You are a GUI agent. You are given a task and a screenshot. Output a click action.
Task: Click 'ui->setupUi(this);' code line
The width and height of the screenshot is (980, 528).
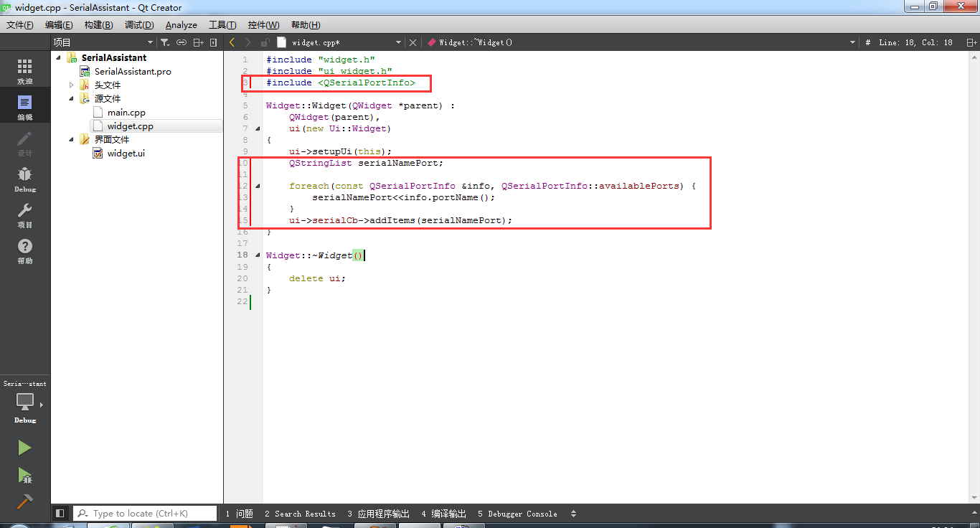pyautogui.click(x=341, y=151)
